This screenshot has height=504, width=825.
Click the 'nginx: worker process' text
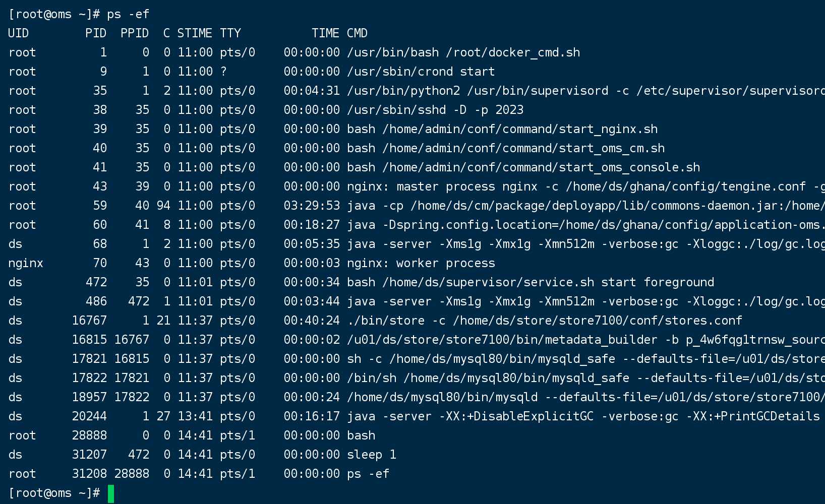click(x=421, y=263)
